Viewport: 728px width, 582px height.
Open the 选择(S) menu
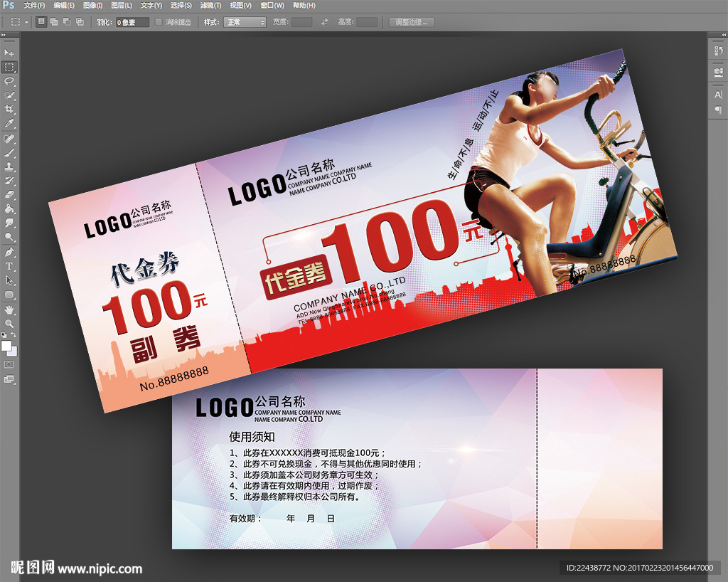point(181,6)
